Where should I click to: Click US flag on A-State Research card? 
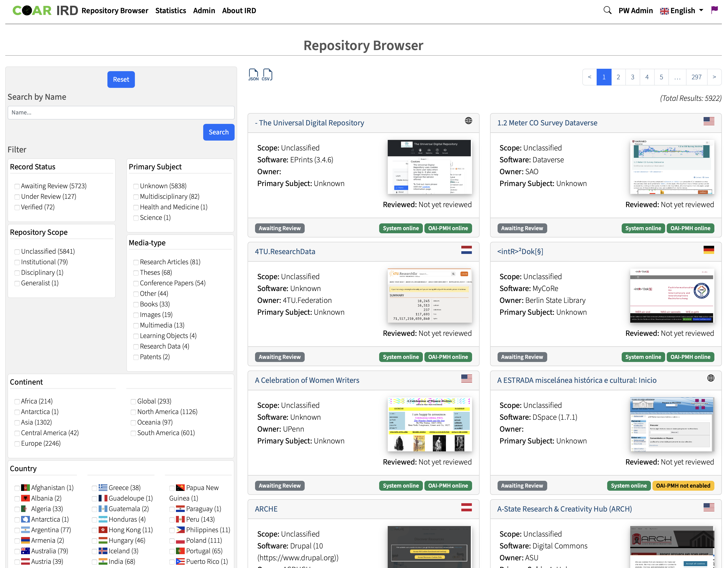click(x=709, y=507)
